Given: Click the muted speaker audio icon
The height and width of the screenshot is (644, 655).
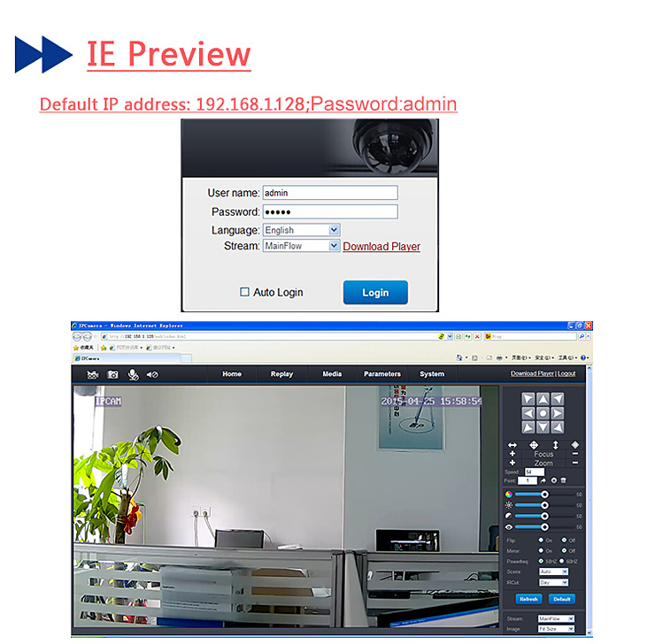Looking at the screenshot, I should pyautogui.click(x=152, y=374).
